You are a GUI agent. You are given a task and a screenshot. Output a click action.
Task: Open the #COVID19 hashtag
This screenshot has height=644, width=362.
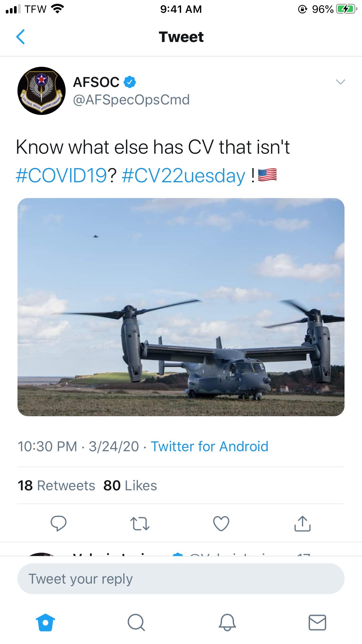tap(61, 176)
